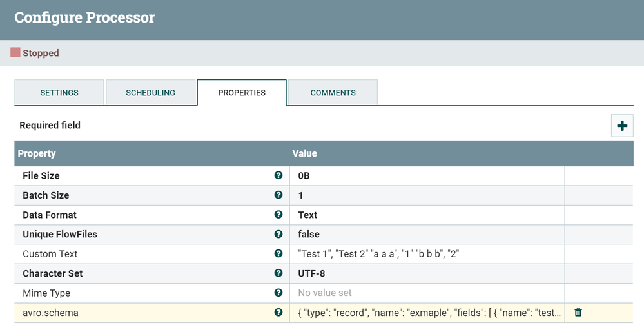Edit the File Size value 0B

point(427,175)
